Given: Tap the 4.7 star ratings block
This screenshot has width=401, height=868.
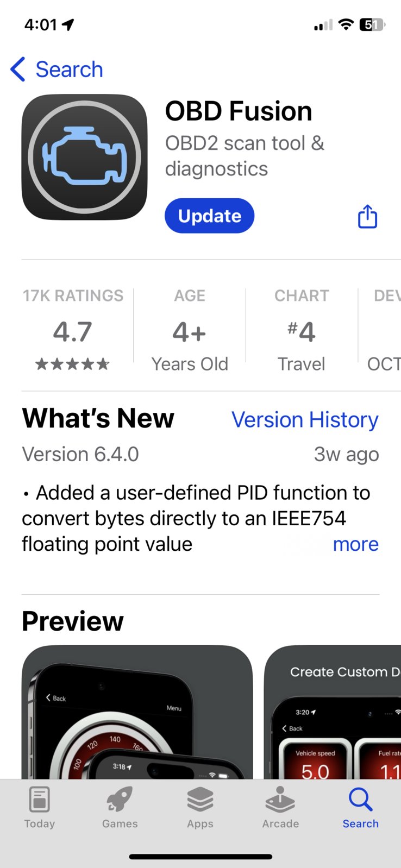Looking at the screenshot, I should [x=73, y=329].
